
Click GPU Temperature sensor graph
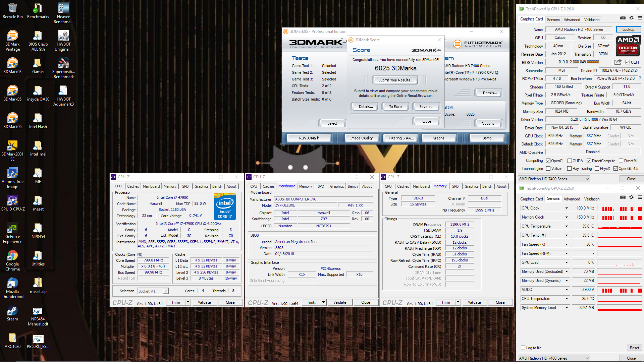tap(620, 226)
